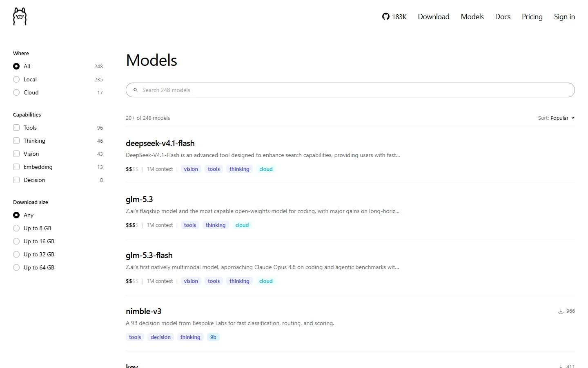Choose Up to 16 GB size
Image resolution: width=588 pixels, height=368 pixels.
16,241
